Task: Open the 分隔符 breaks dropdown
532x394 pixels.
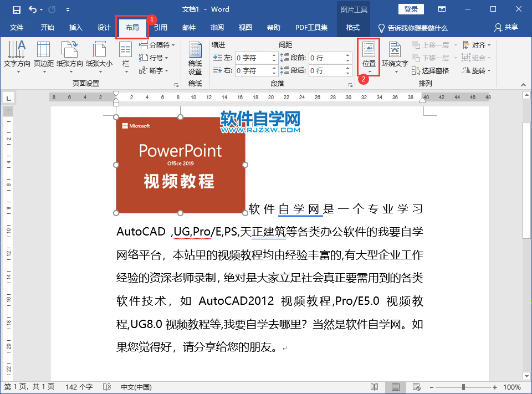Action: point(157,45)
